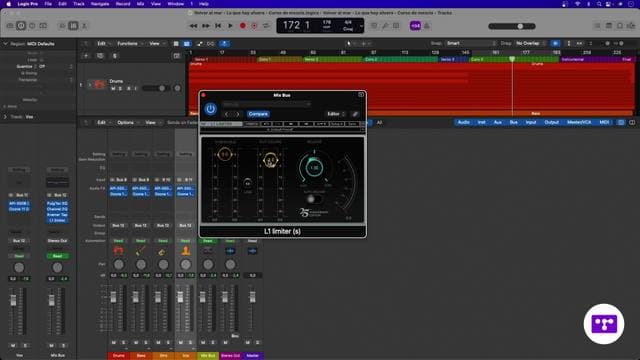Select the Master/VCA mixer filter button
This screenshot has height=360, width=640.
[x=579, y=122]
